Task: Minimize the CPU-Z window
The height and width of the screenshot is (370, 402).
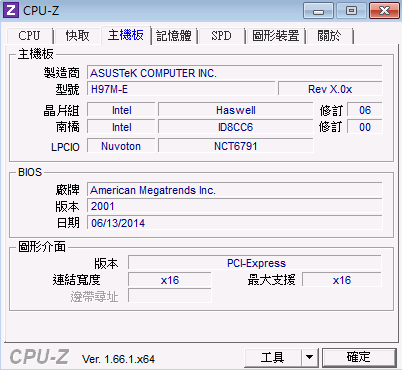Action: [x=318, y=11]
